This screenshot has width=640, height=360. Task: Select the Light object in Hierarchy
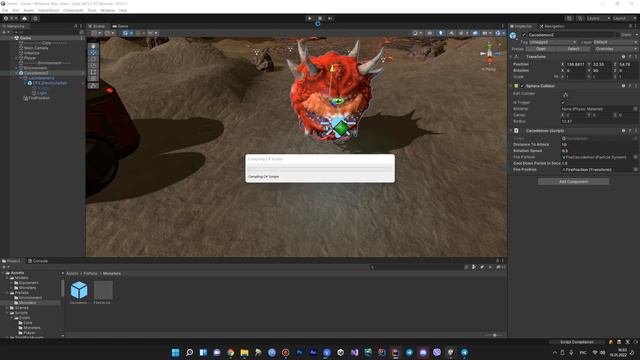pyautogui.click(x=42, y=93)
